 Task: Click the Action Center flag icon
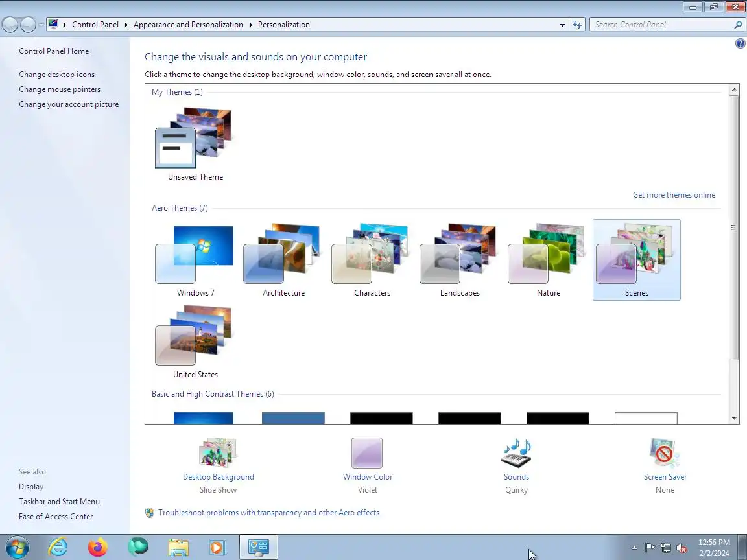pos(649,548)
